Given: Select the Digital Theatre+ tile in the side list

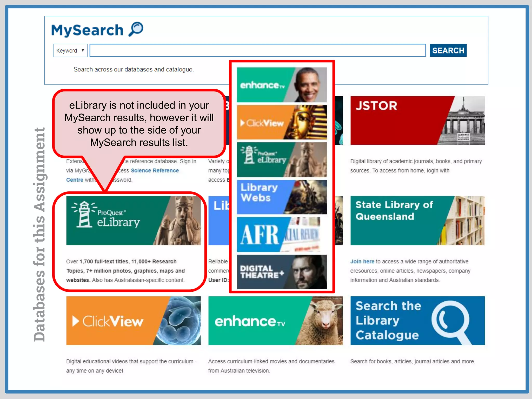Looking at the screenshot, I should click(x=282, y=272).
